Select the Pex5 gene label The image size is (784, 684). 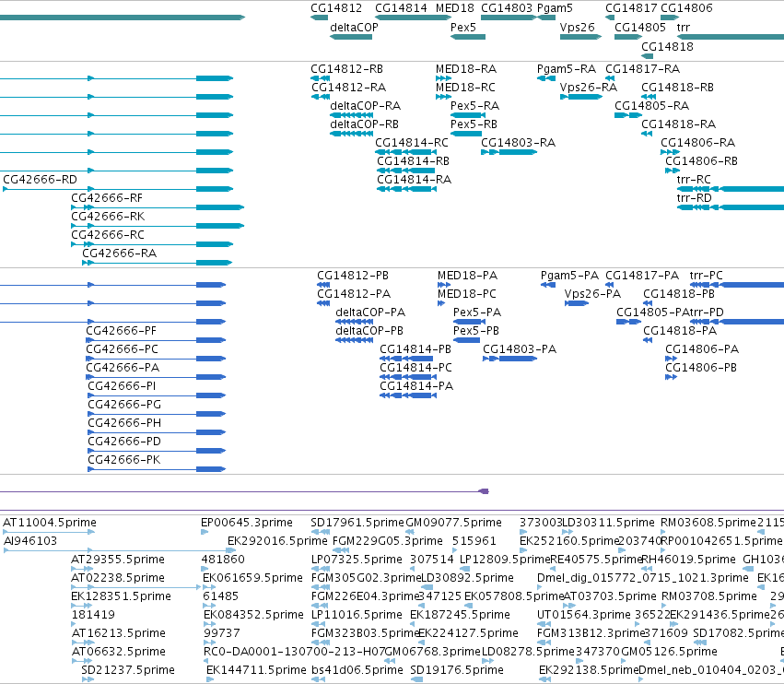pyautogui.click(x=463, y=28)
